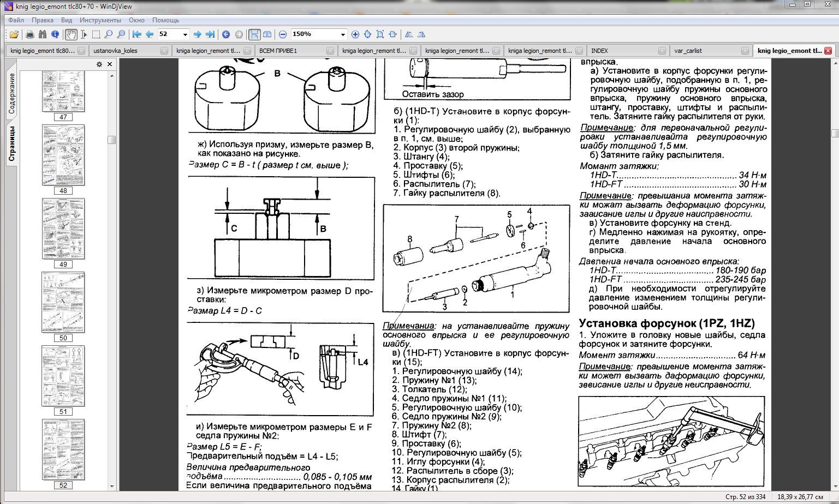
Task: Jump to the first page icon
Action: click(137, 34)
